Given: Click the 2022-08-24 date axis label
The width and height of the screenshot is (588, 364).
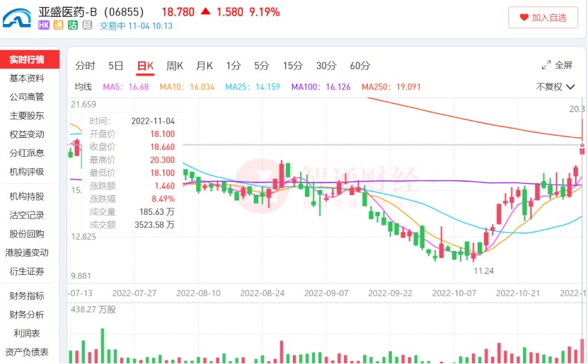Looking at the screenshot, I should point(262,293).
